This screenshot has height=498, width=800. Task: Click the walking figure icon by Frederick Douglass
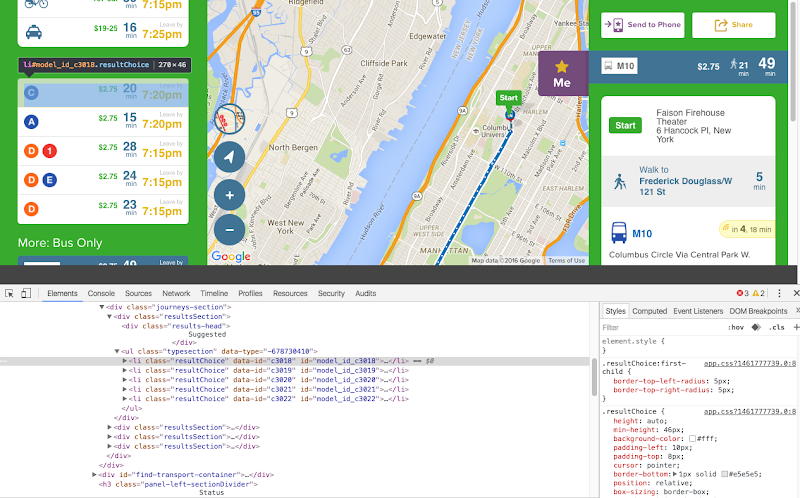click(619, 182)
